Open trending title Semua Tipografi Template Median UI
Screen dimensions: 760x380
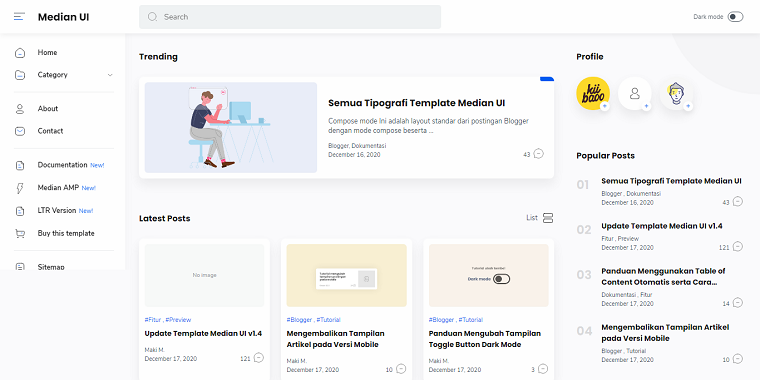pos(417,103)
